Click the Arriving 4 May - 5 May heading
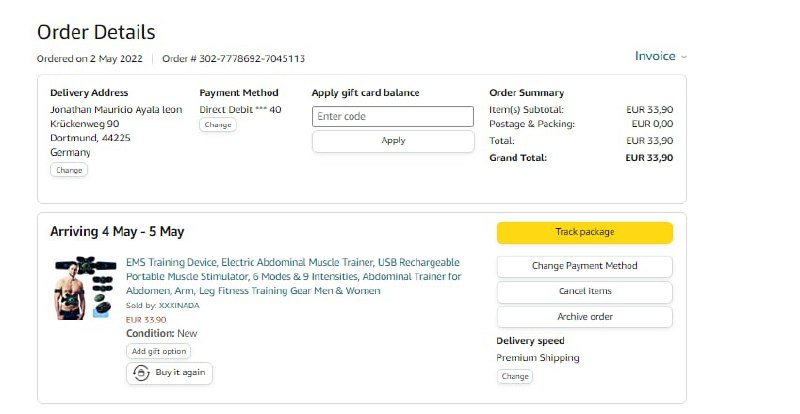This screenshot has height=414, width=800. (x=117, y=232)
